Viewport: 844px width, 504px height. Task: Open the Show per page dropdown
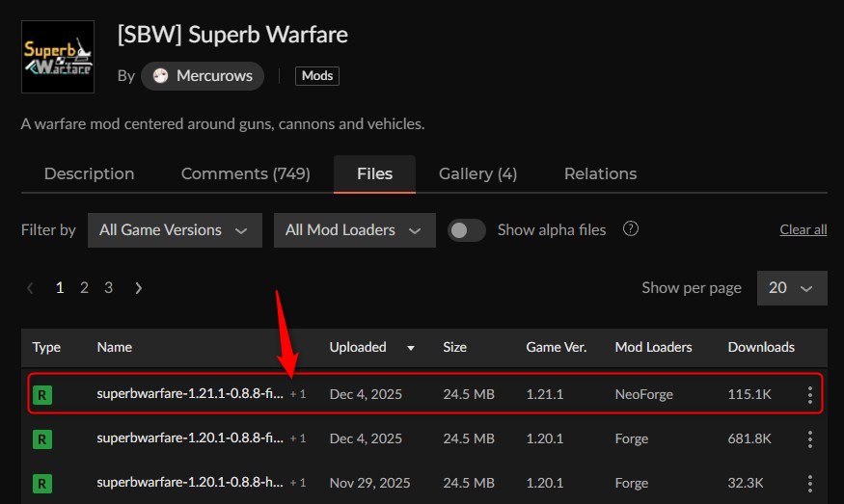[x=791, y=288]
